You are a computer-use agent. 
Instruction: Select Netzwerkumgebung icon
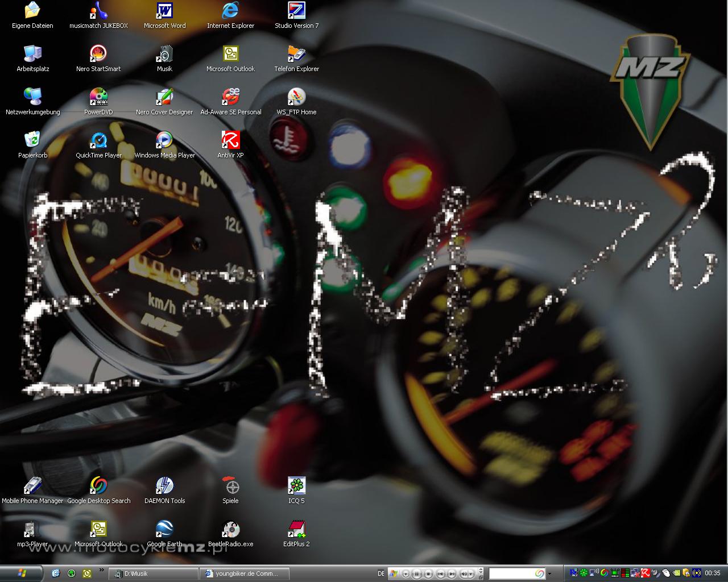[32, 102]
